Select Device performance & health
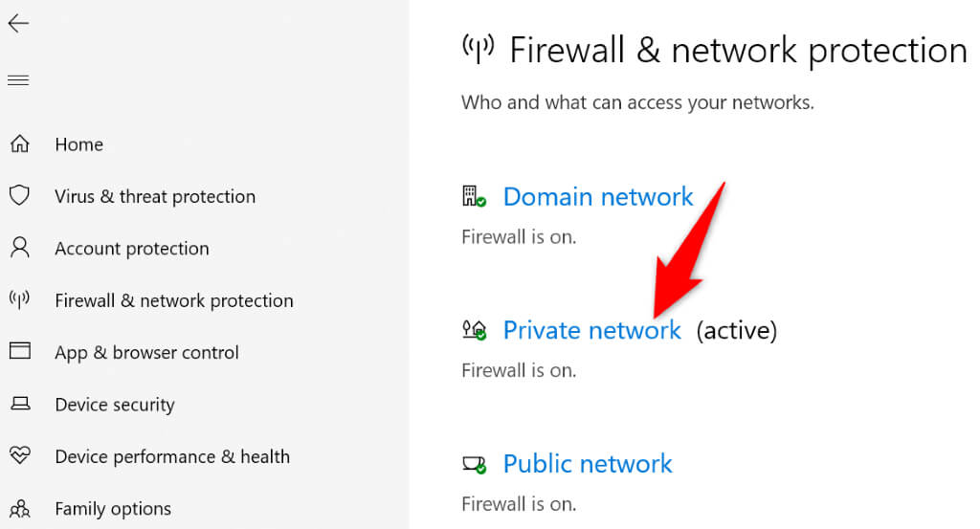 coord(172,456)
